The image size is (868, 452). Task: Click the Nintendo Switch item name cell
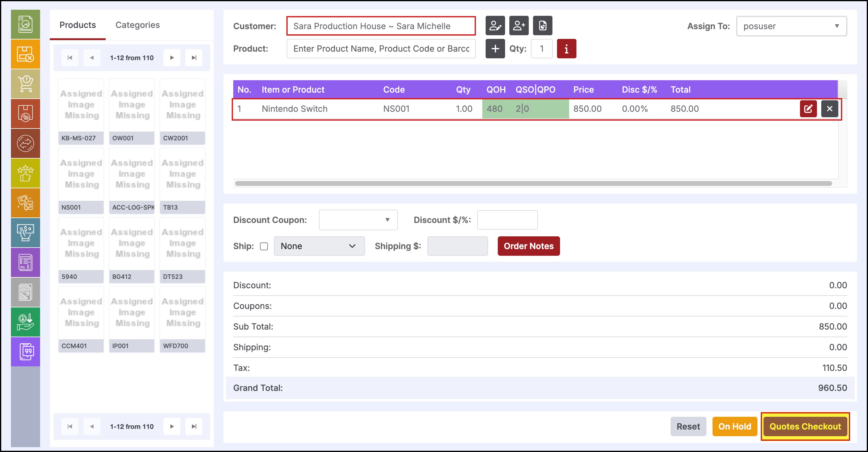[x=295, y=109]
